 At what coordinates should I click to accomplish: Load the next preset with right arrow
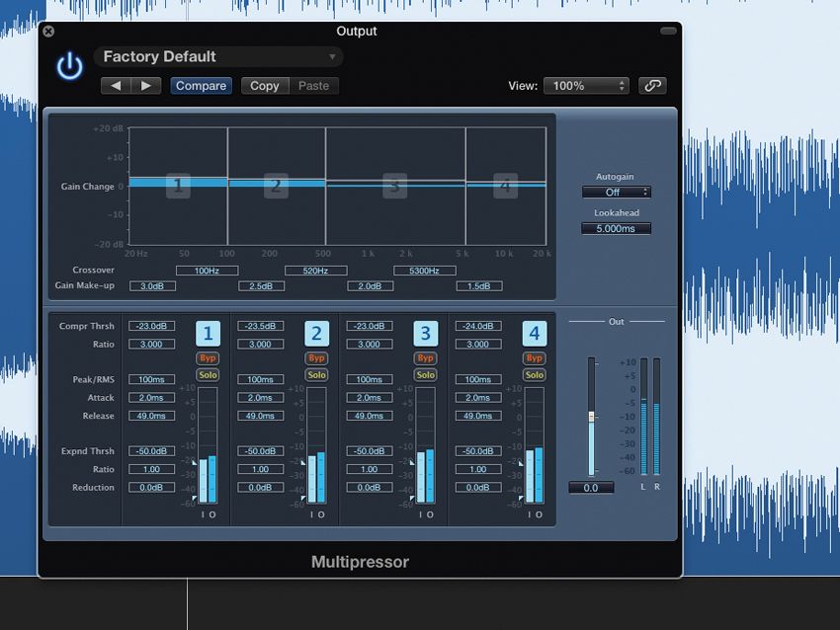[x=145, y=86]
